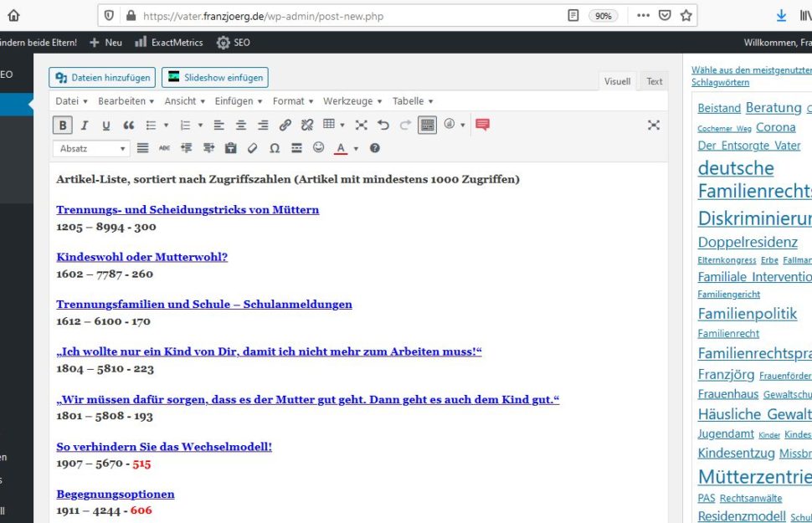The height and width of the screenshot is (523, 812).
Task: Remove link from selected text
Action: [307, 125]
